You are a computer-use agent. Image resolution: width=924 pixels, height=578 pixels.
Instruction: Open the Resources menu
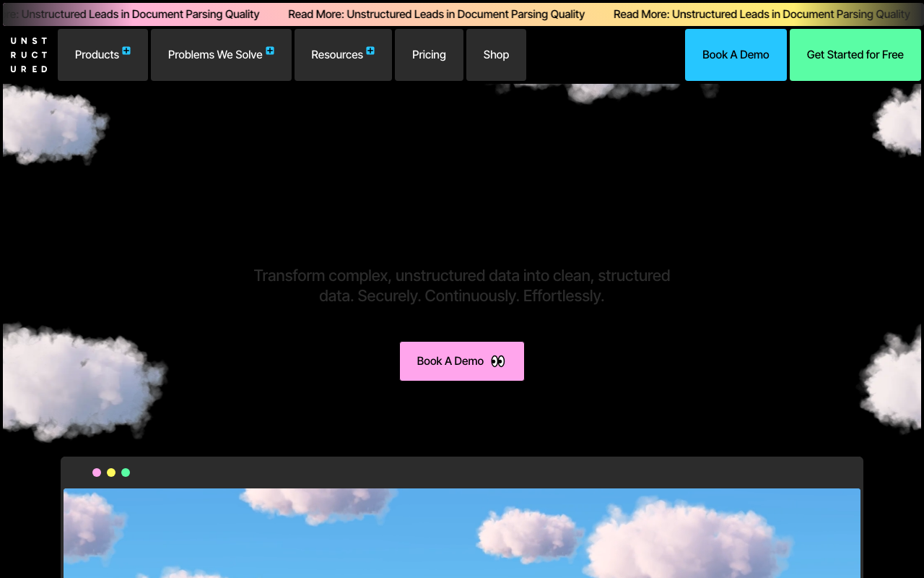[x=343, y=55]
